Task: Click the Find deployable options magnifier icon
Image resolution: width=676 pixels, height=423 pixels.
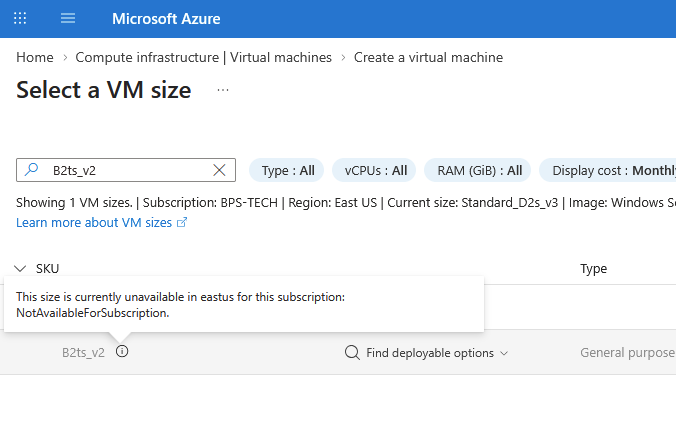Action: (352, 352)
